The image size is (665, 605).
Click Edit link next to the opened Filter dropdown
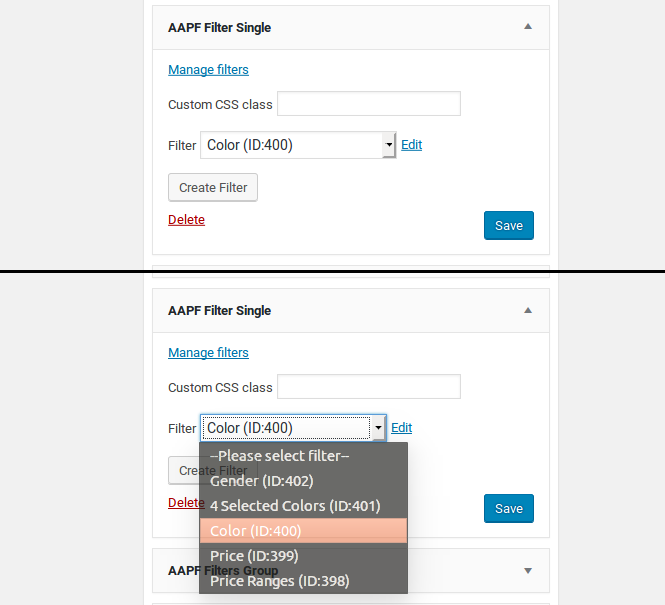point(401,428)
